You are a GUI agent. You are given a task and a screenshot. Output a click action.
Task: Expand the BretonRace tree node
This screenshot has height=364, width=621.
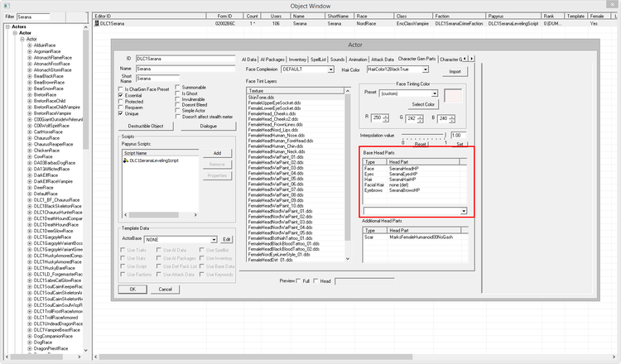tap(29, 95)
